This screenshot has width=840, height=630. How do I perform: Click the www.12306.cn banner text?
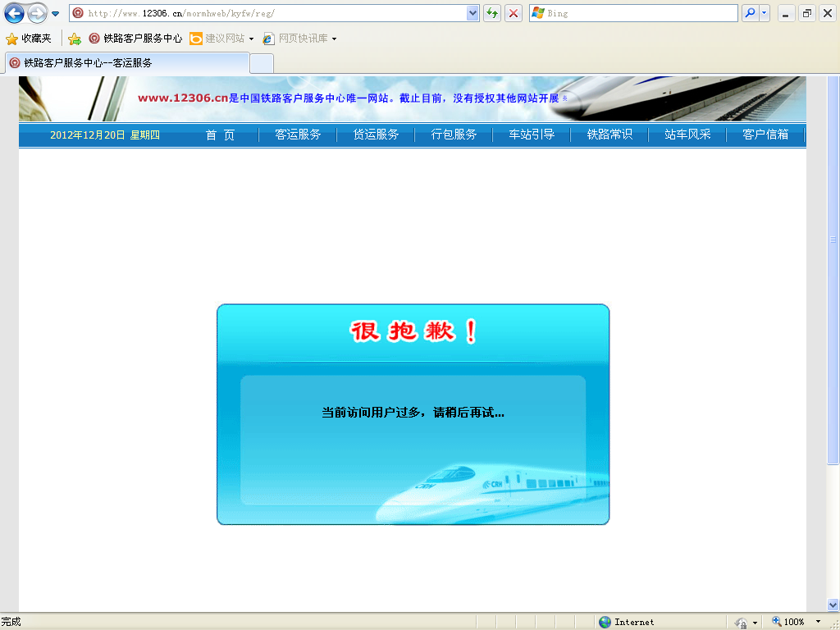183,98
